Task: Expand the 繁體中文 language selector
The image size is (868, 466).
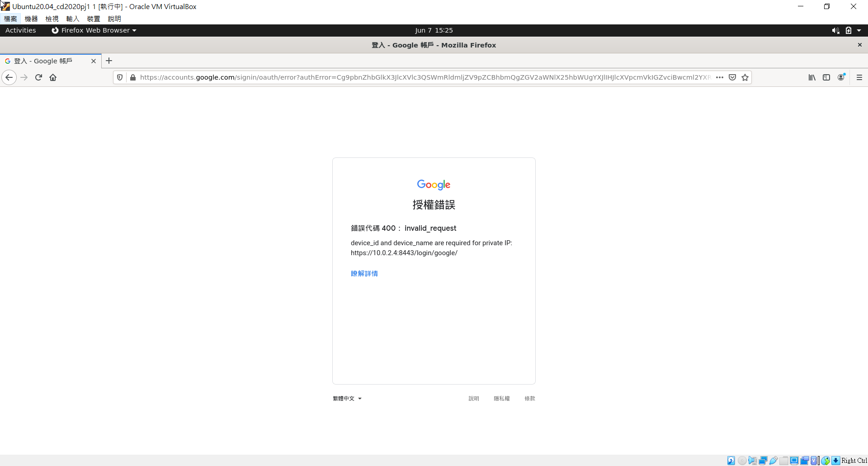Action: coord(347,399)
